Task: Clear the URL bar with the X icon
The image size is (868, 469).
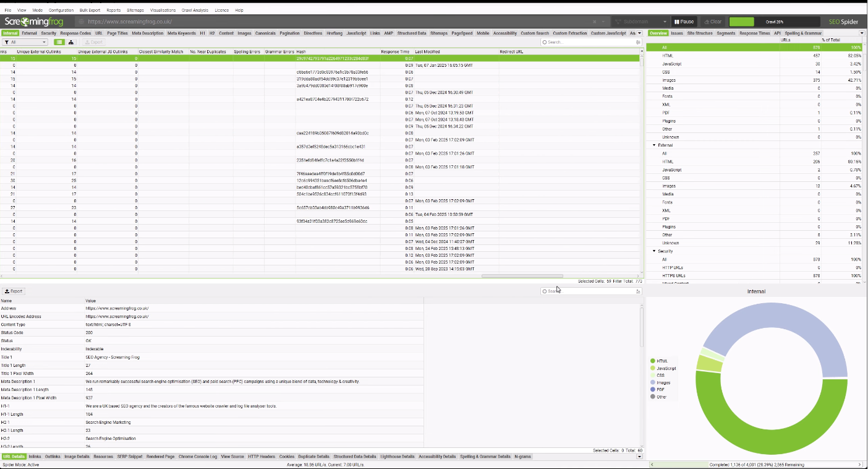Action: tap(595, 22)
